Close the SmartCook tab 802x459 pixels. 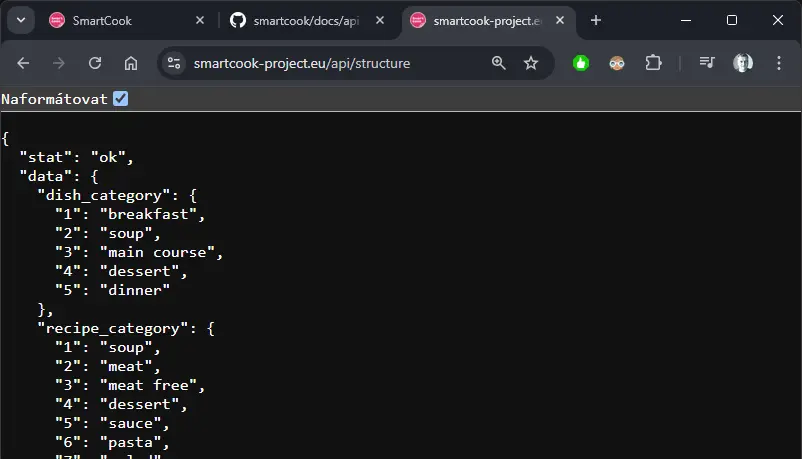click(200, 20)
